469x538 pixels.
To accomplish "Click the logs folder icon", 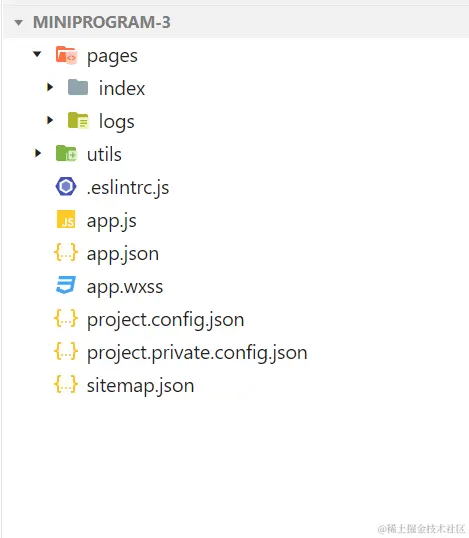I will 78,120.
